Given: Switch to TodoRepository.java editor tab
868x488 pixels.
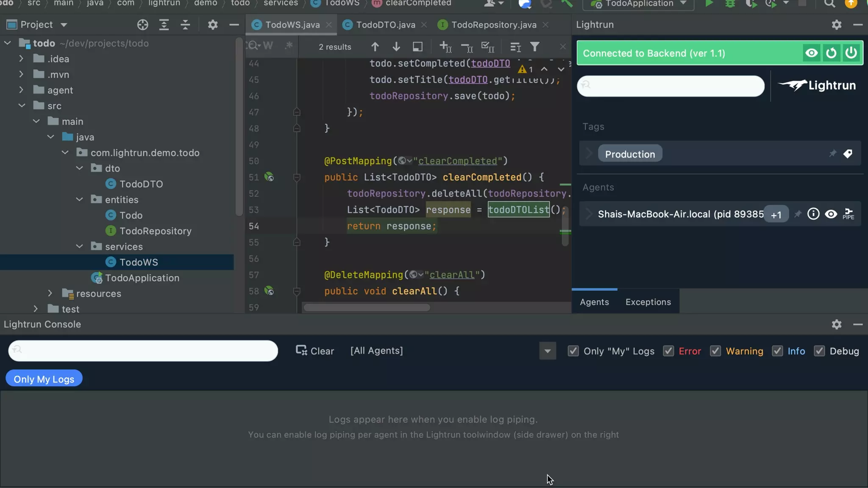Looking at the screenshot, I should tap(493, 25).
